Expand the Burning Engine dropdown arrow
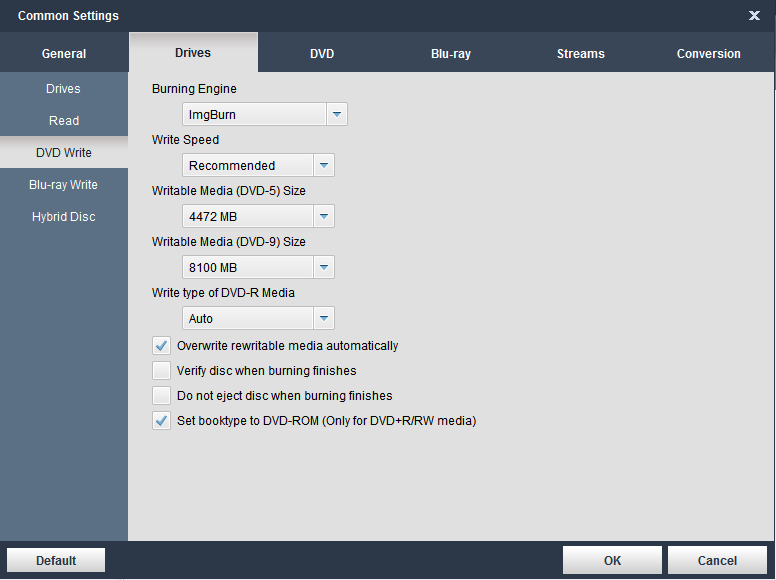Image resolution: width=776 pixels, height=580 pixels. [337, 114]
